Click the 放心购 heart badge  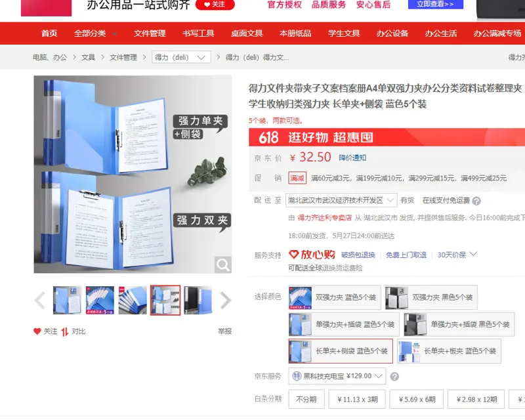[312, 255]
